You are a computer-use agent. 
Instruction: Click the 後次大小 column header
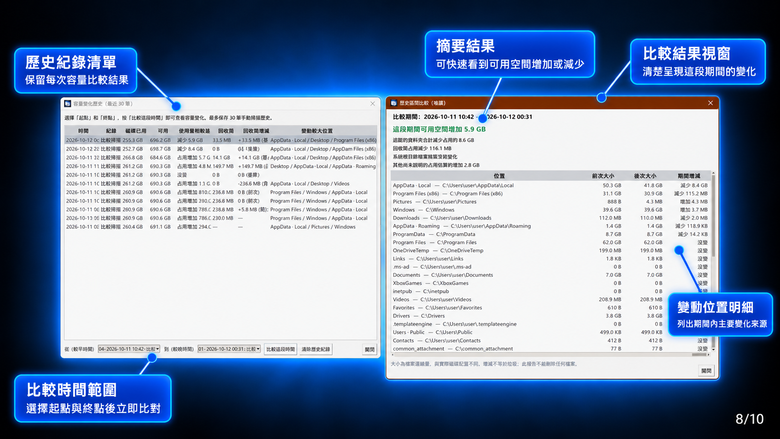coord(645,176)
